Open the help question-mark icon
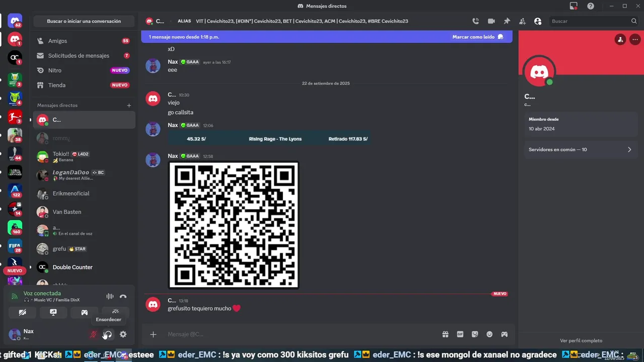 591,6
